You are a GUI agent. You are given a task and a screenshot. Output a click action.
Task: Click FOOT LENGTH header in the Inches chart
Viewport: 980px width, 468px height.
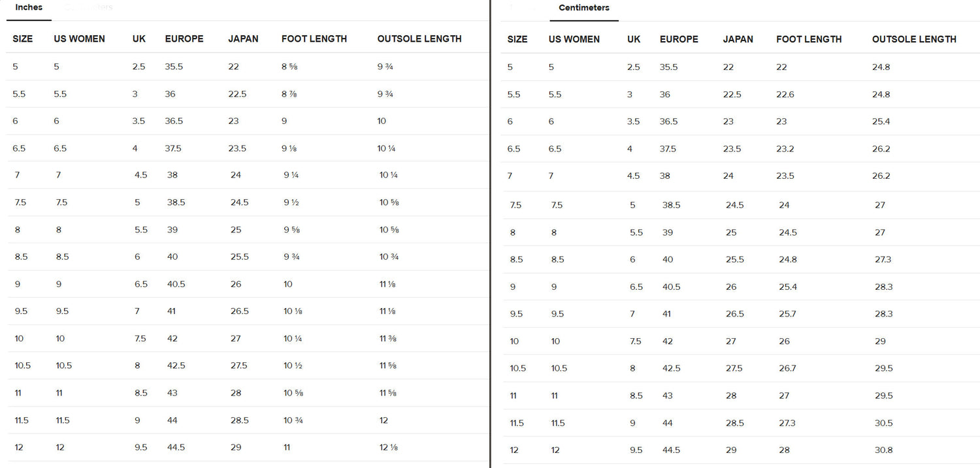pyautogui.click(x=314, y=39)
